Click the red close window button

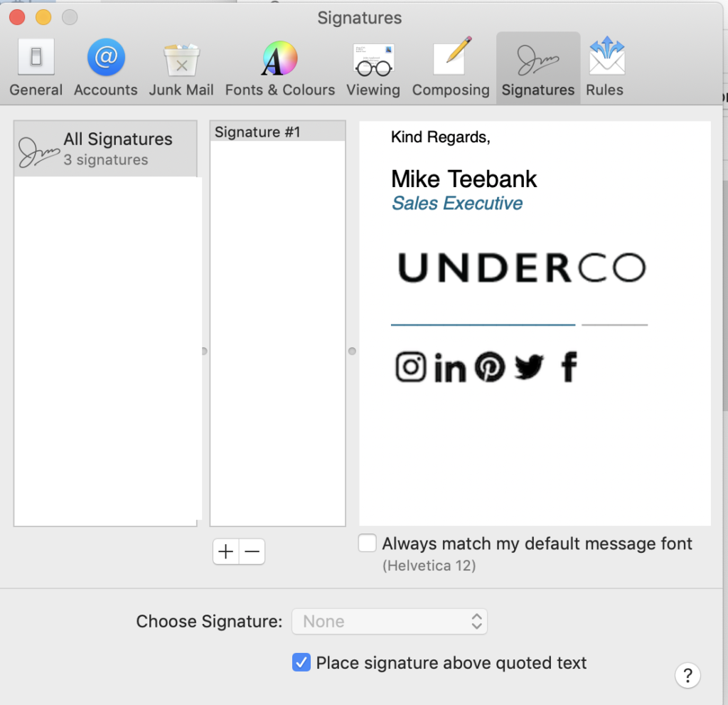tap(17, 18)
